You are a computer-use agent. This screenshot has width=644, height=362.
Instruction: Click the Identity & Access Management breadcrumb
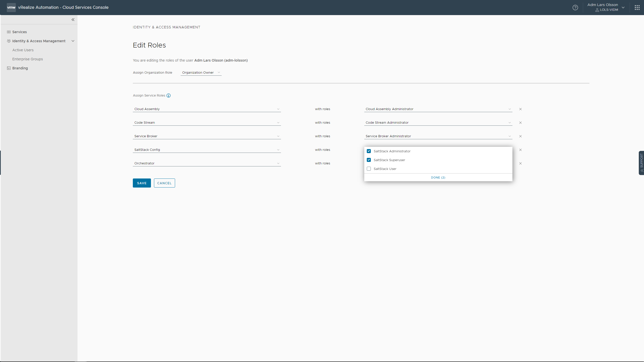pyautogui.click(x=167, y=27)
